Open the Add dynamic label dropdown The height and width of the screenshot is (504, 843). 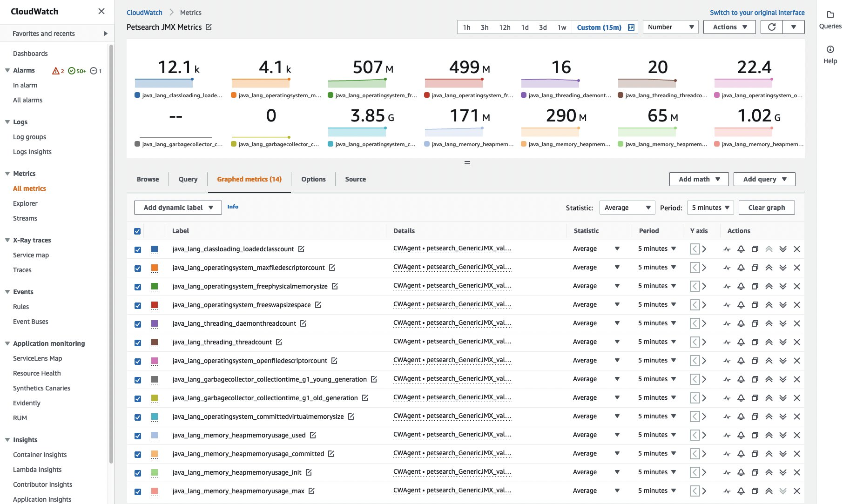click(x=177, y=208)
